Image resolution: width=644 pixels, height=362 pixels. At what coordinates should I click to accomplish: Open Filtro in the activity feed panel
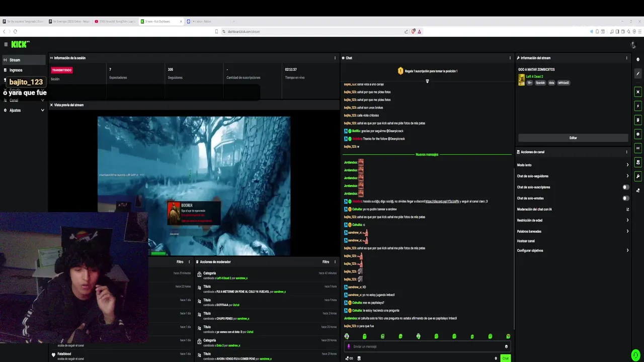180,262
